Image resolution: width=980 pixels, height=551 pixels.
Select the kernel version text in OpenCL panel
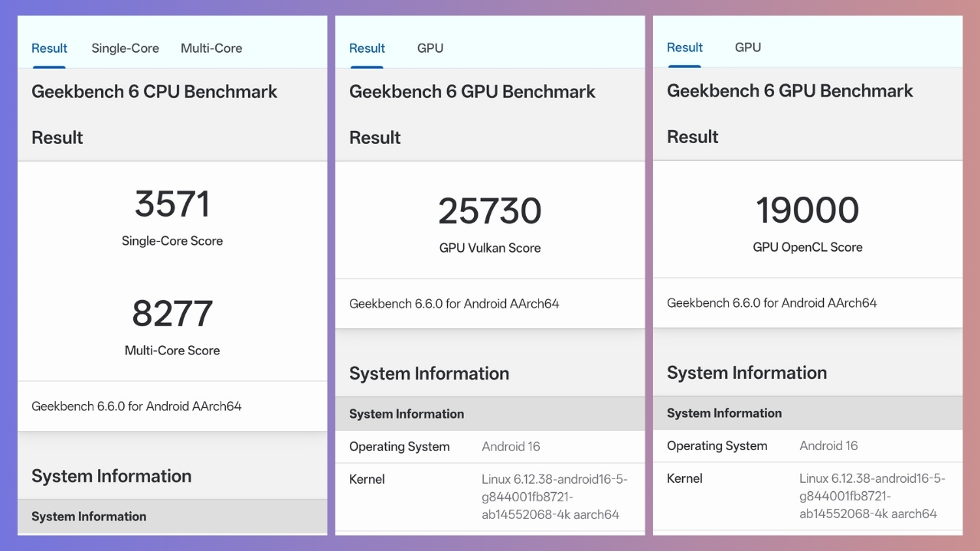(871, 496)
